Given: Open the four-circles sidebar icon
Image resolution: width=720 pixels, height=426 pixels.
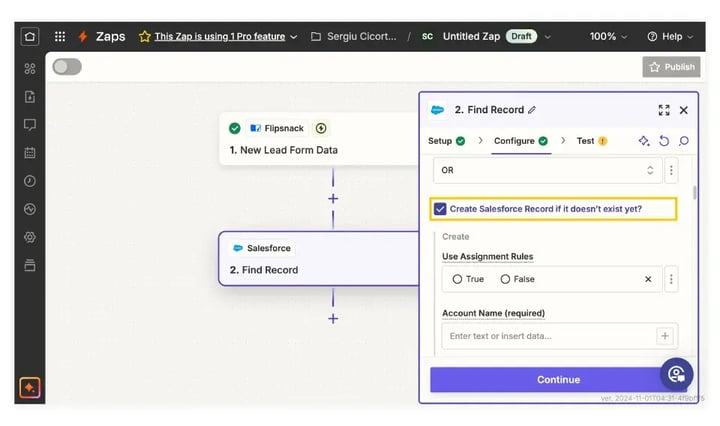Looking at the screenshot, I should click(30, 69).
